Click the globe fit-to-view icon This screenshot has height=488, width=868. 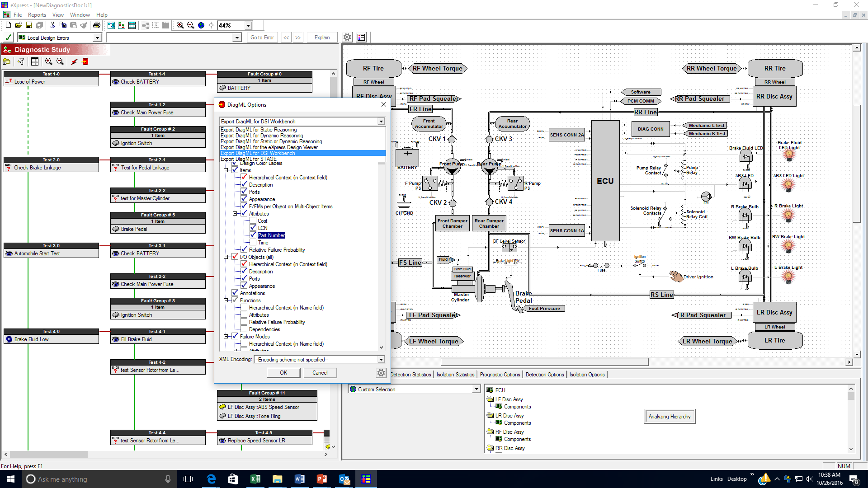[x=201, y=25]
